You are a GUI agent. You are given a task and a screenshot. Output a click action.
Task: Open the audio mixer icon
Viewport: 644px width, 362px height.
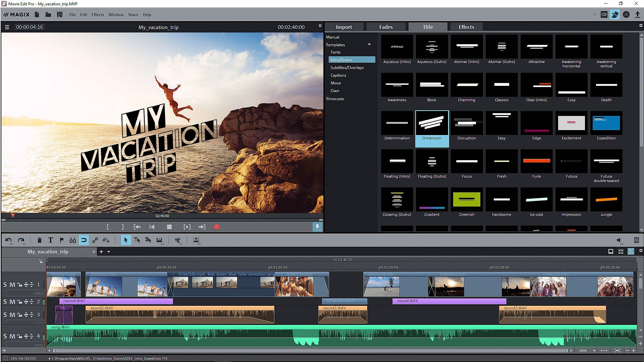coord(636,240)
